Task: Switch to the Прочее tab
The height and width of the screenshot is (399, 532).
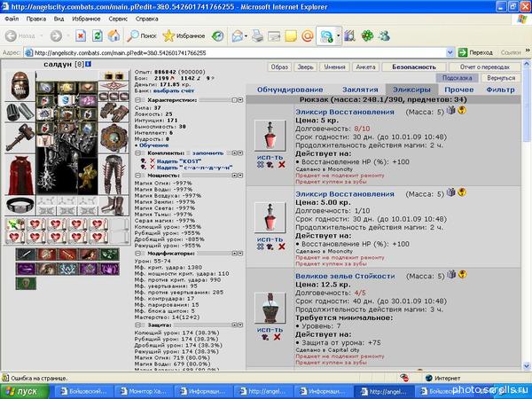Action: pos(458,90)
